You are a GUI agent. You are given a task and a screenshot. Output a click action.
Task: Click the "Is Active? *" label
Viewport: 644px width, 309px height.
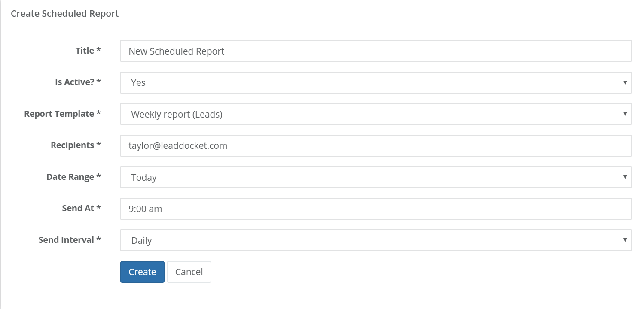click(x=78, y=82)
